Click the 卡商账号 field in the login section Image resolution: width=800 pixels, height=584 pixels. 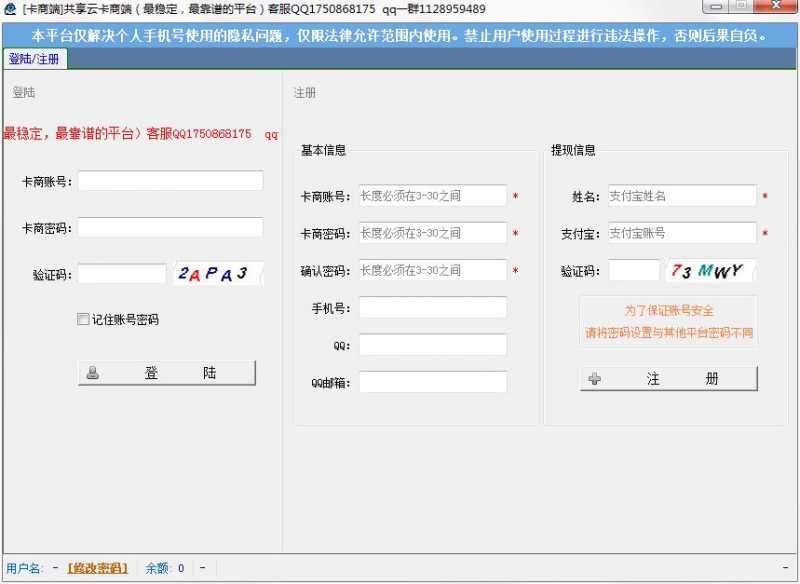pos(171,180)
